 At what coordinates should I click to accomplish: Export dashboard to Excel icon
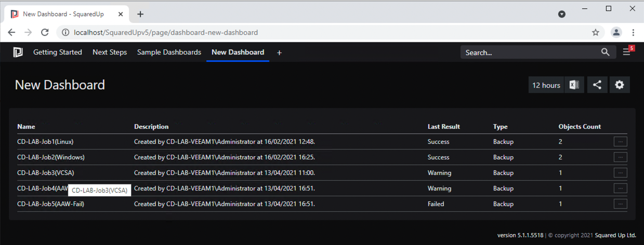pos(574,85)
